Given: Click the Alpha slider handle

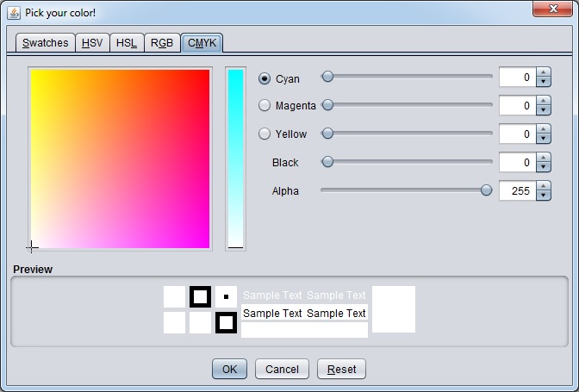Looking at the screenshot, I should (486, 190).
